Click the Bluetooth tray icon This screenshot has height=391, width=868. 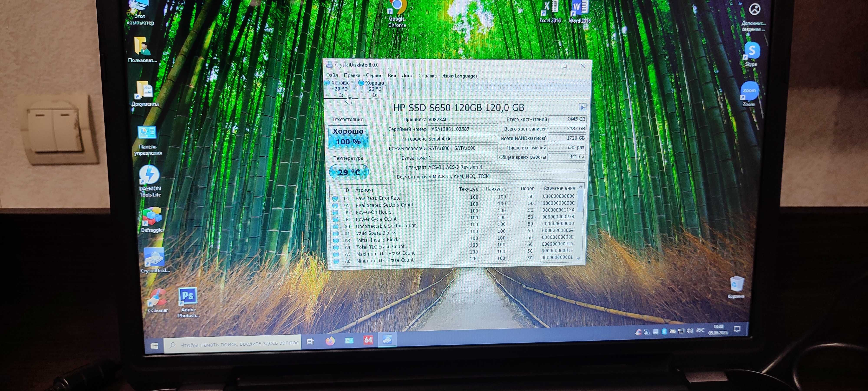(x=664, y=332)
